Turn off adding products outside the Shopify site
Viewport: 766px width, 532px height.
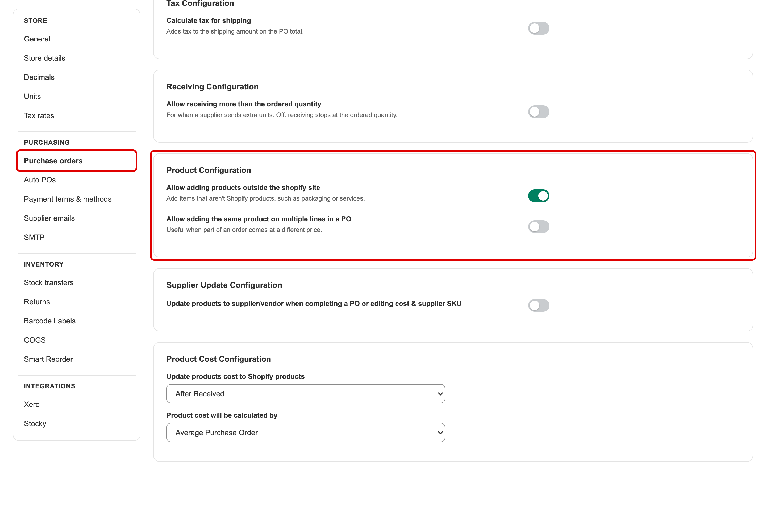(538, 196)
